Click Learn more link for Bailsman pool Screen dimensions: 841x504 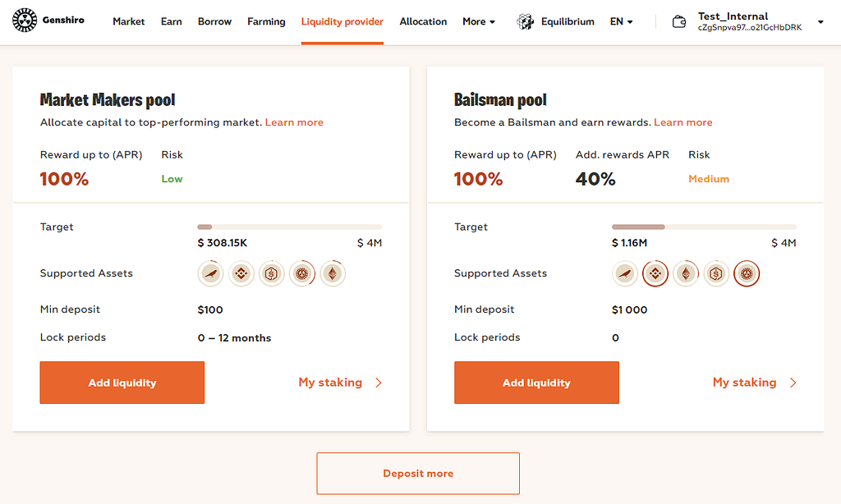click(683, 122)
